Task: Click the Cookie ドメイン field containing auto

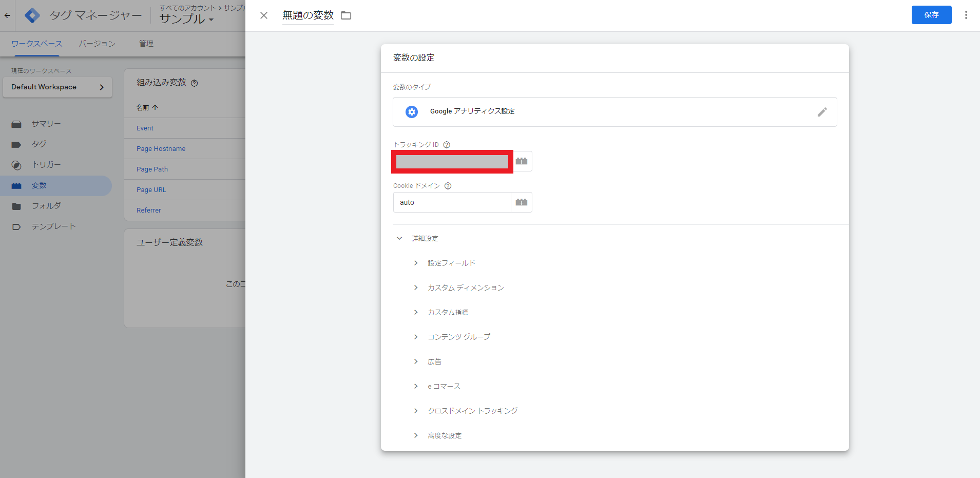Action: coord(452,202)
